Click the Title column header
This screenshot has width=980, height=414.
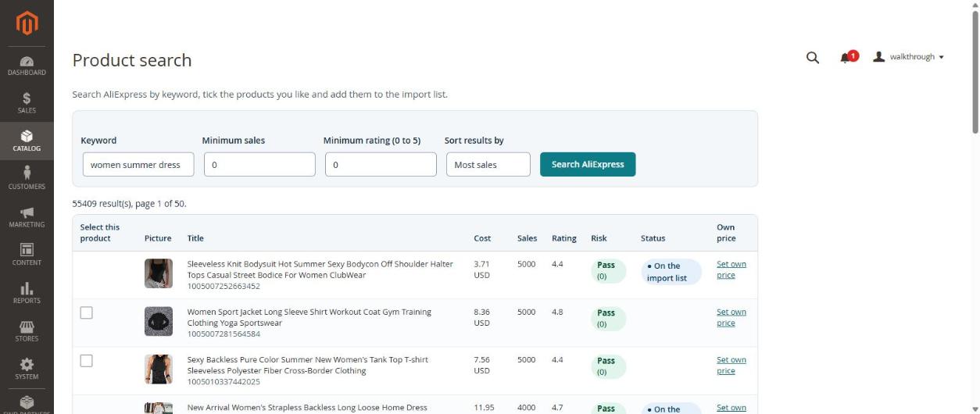click(x=195, y=238)
